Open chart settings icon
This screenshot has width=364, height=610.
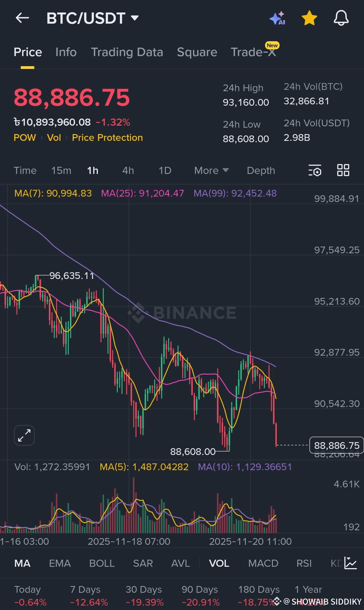[x=315, y=170]
